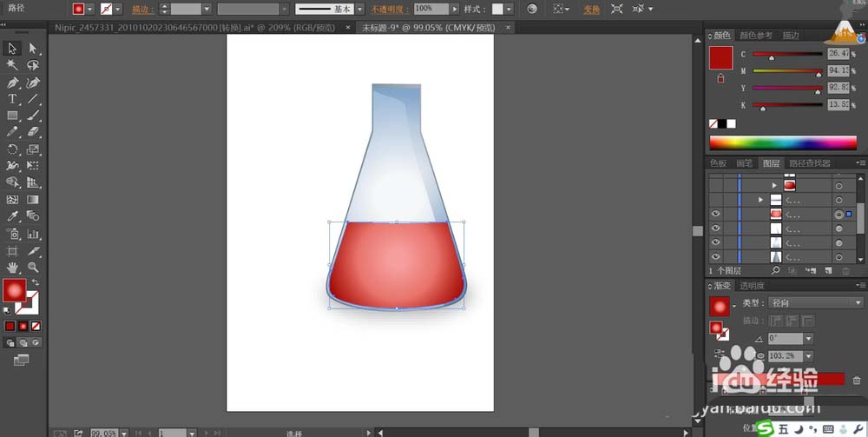Select the Eyedropper tool
868x437 pixels.
coord(12,216)
